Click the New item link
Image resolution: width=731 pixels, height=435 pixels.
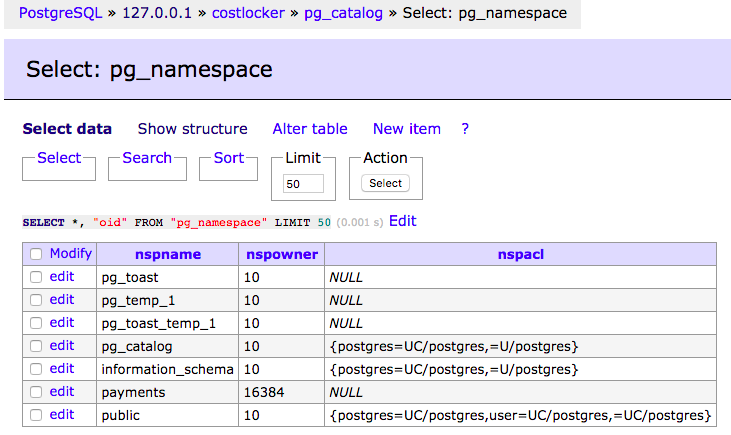click(407, 129)
